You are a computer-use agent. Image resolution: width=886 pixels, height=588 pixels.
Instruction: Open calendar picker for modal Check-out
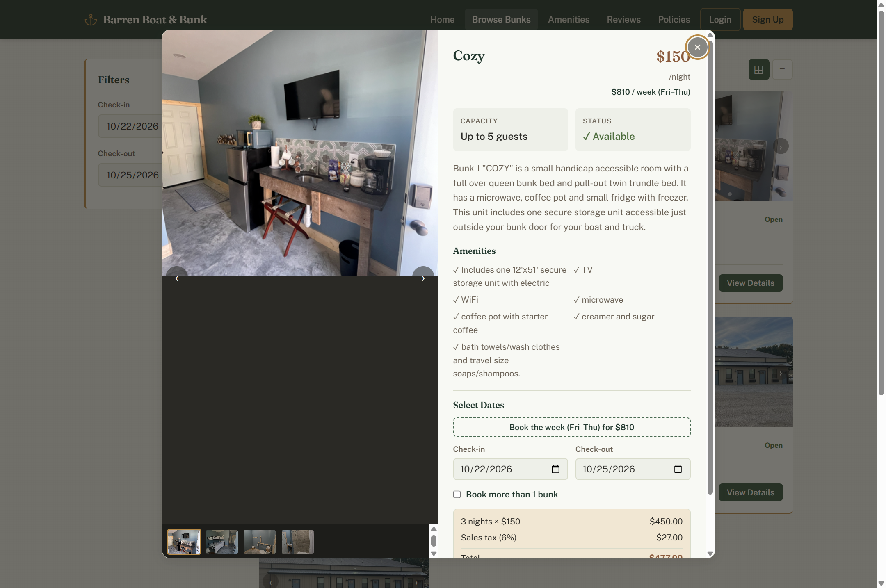[678, 469]
